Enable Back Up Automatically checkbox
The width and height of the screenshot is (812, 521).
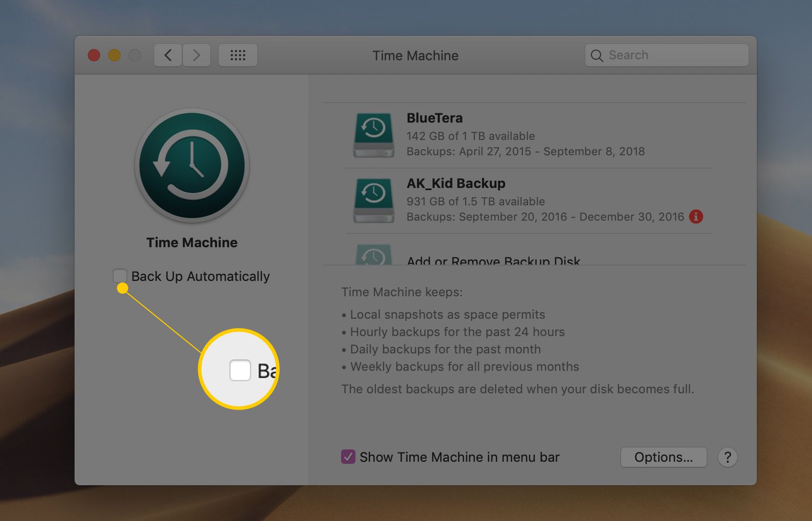point(120,276)
